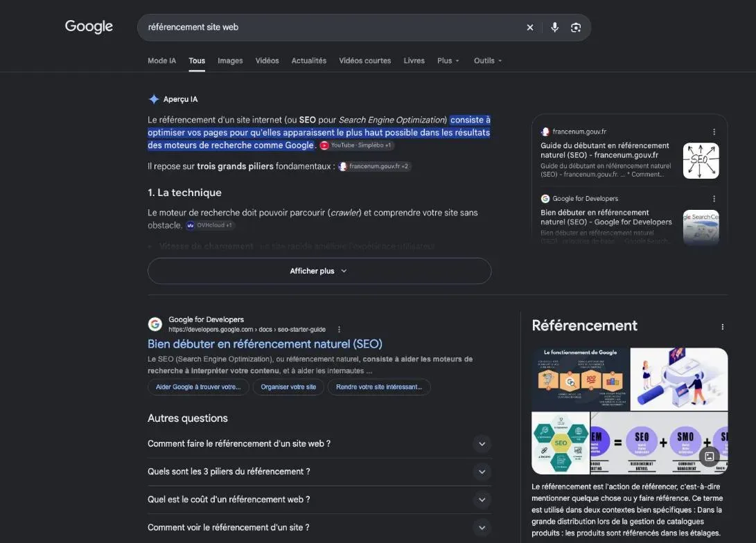756x543 pixels.
Task: Open Google for Developers sidebar card title
Action: click(606, 217)
